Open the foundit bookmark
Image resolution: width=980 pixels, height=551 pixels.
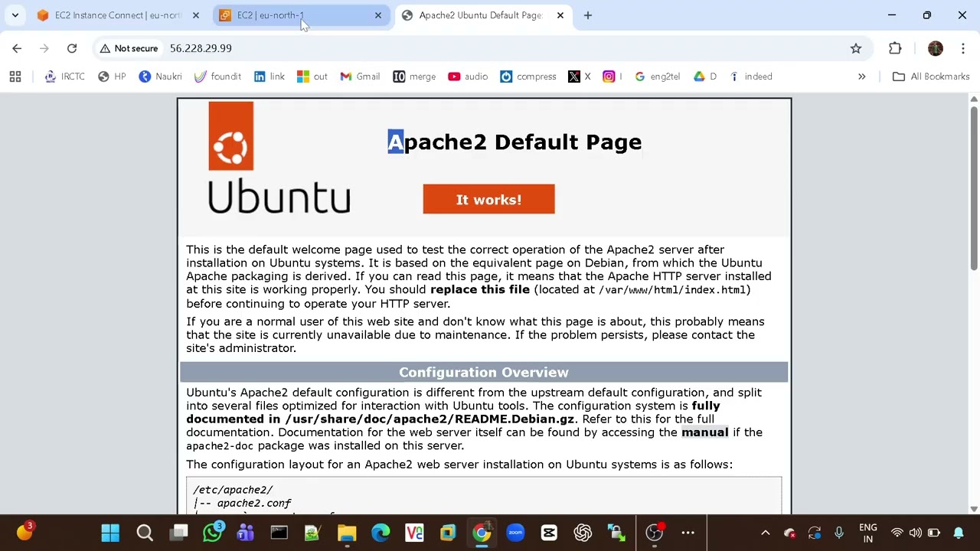click(217, 77)
